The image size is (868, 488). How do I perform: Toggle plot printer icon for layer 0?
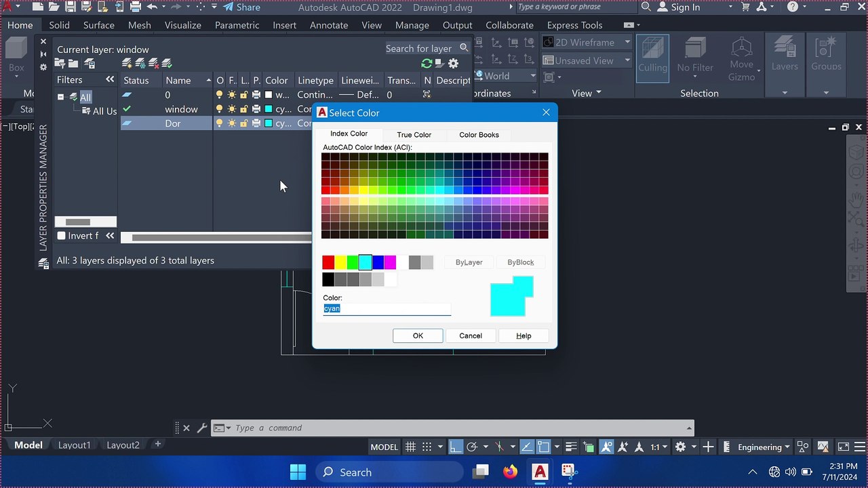(x=256, y=95)
